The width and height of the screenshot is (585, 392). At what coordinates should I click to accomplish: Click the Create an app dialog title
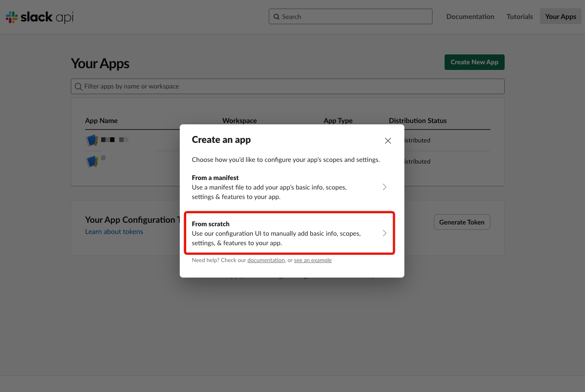pos(221,140)
